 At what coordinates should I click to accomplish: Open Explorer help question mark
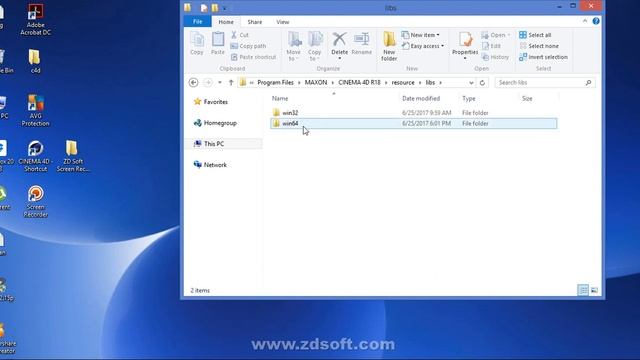[596, 21]
